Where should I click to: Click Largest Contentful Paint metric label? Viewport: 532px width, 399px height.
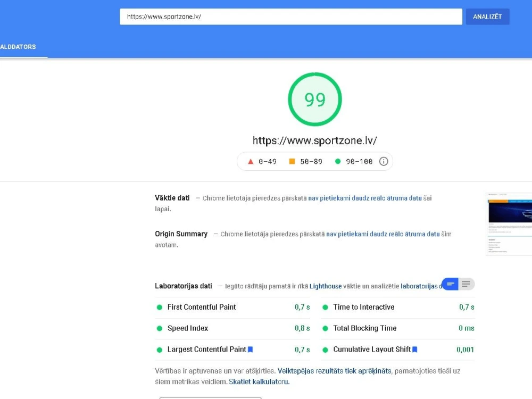coord(206,350)
